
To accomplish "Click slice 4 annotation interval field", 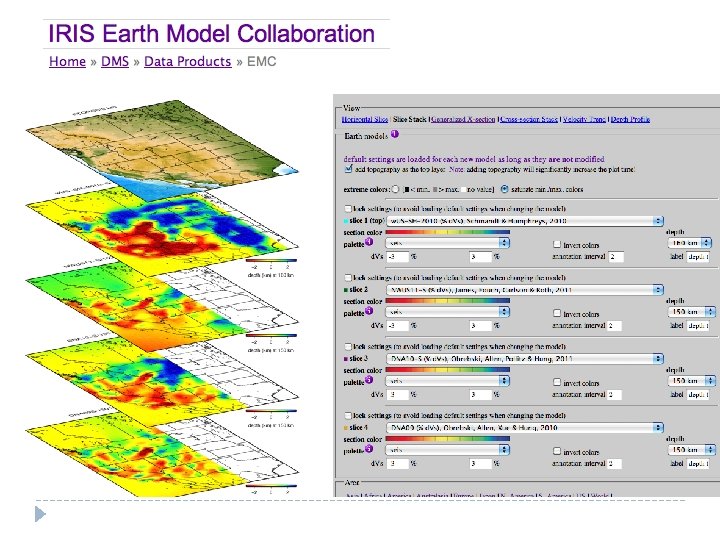I will [614, 463].
